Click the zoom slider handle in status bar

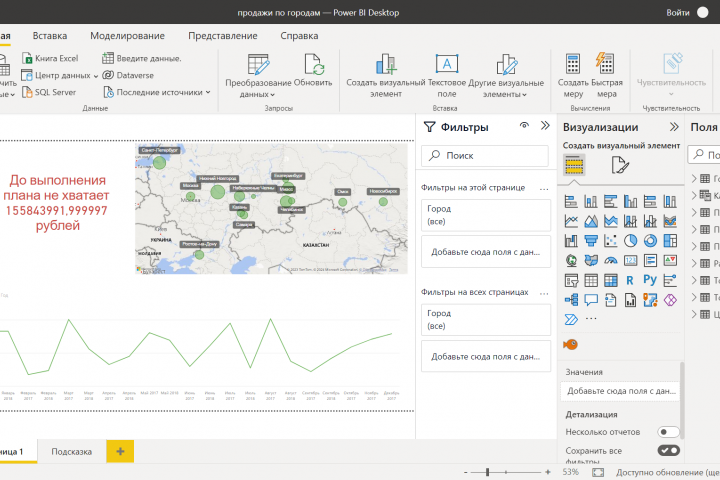point(488,472)
